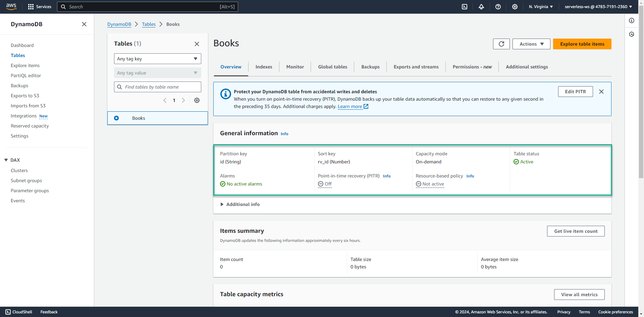
Task: Open Exports to S3 in sidebar
Action: click(x=25, y=96)
